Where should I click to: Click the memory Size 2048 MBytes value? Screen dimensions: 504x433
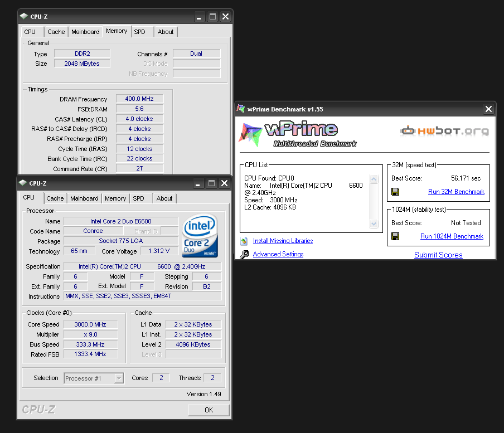click(82, 64)
